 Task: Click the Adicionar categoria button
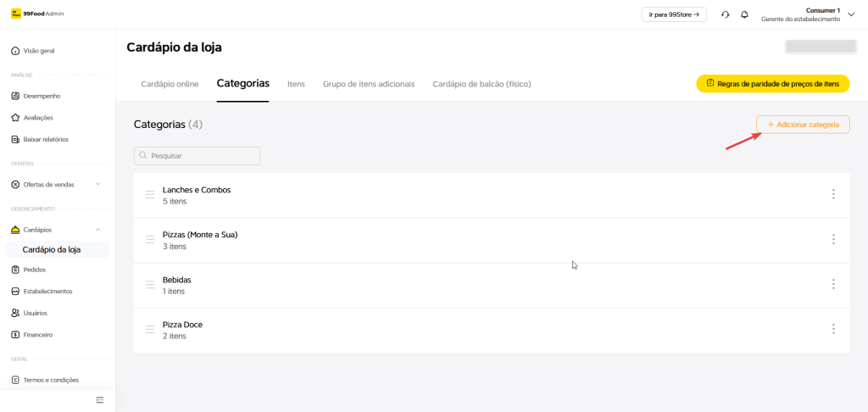click(803, 125)
